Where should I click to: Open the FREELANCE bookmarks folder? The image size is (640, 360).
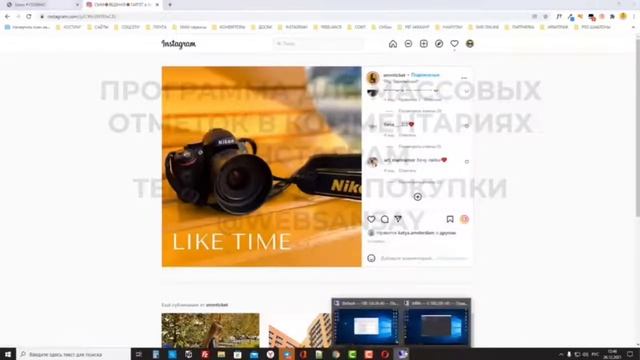point(327,27)
